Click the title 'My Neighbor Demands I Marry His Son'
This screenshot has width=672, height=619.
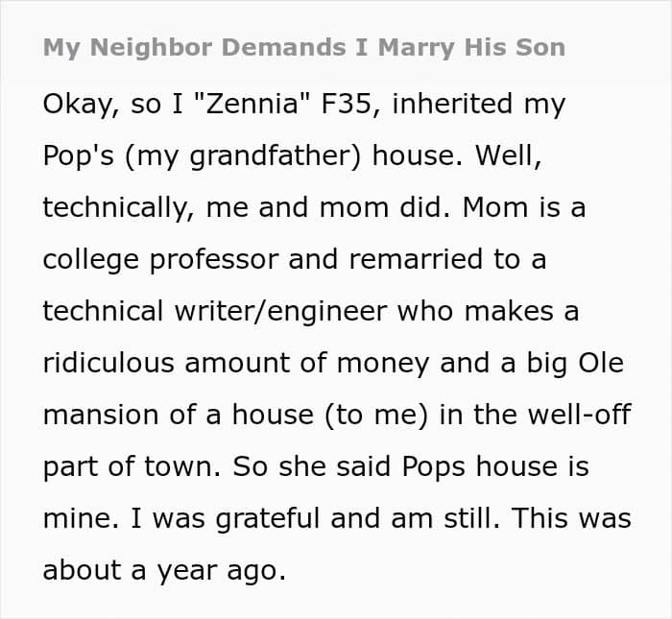[303, 47]
